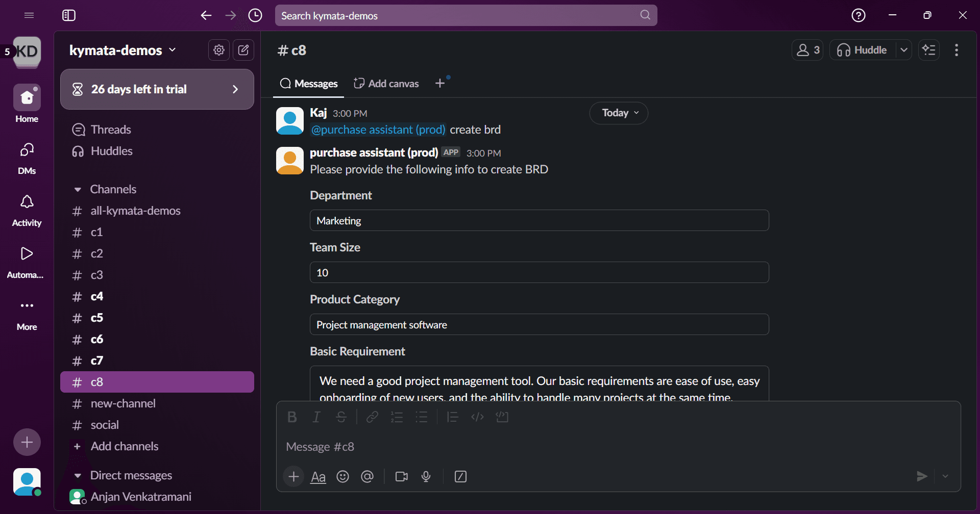The image size is (980, 514).
Task: Insert a code block
Action: click(502, 417)
